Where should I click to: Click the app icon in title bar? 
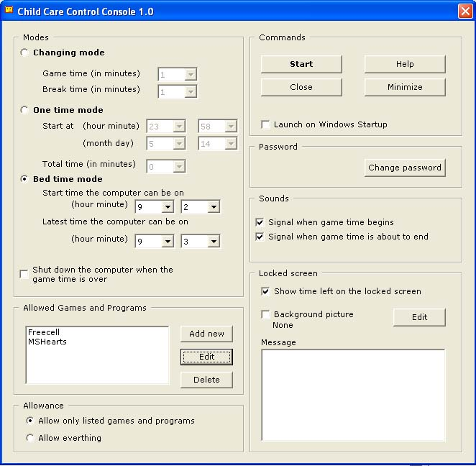9,10
